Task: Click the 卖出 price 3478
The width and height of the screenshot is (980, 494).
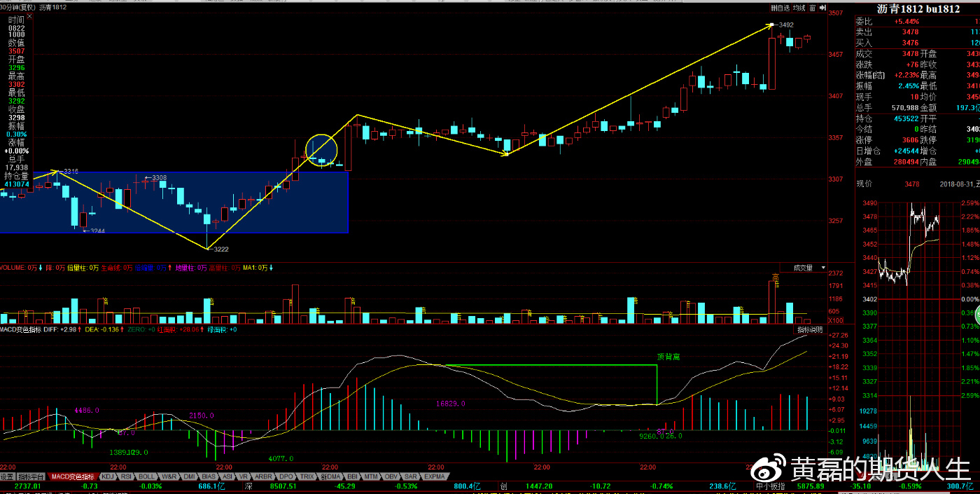Action: tap(910, 32)
